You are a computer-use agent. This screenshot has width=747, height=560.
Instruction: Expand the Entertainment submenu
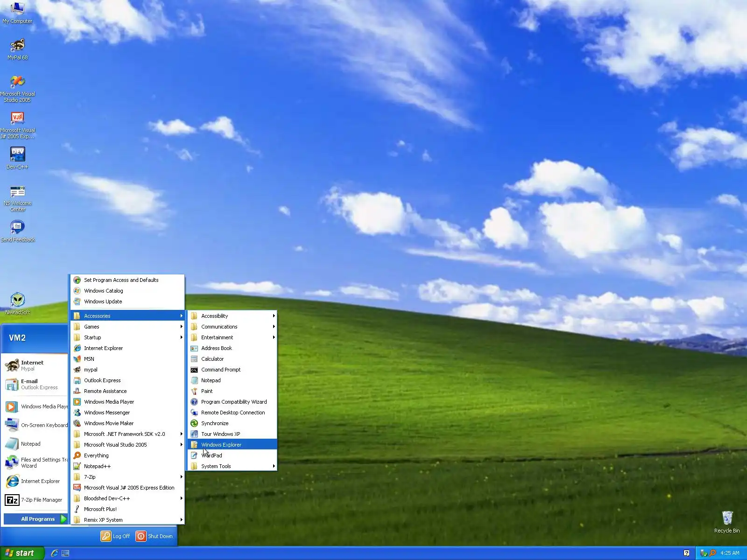[x=232, y=337]
